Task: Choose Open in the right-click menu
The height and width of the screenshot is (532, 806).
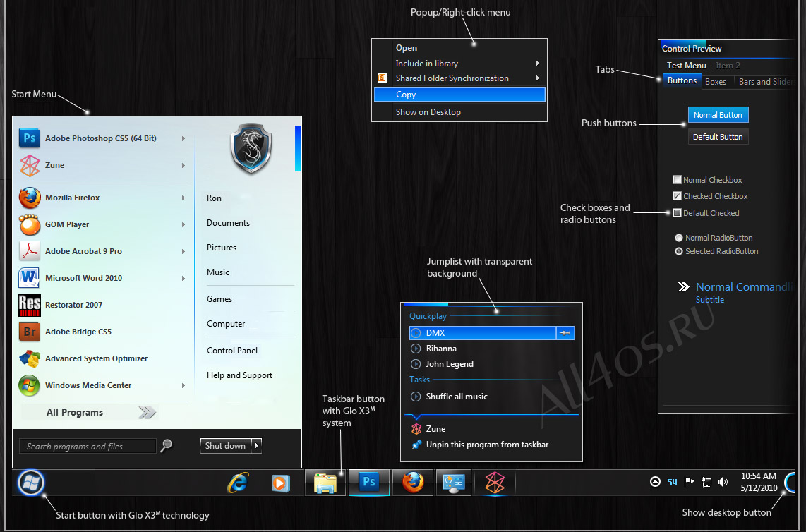Action: (x=459, y=48)
